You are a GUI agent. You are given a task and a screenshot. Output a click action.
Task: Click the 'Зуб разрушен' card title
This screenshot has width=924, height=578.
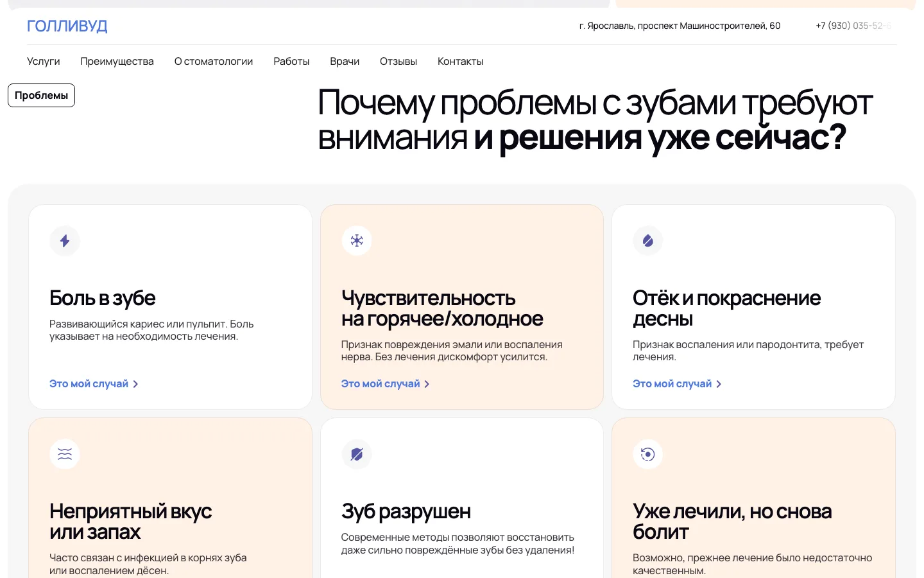point(406,511)
